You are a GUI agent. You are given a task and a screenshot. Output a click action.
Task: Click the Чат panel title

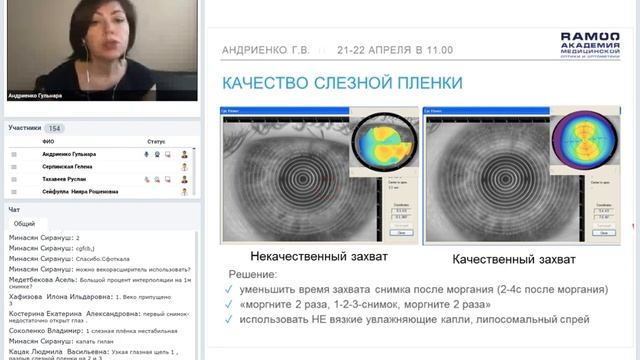[14, 209]
